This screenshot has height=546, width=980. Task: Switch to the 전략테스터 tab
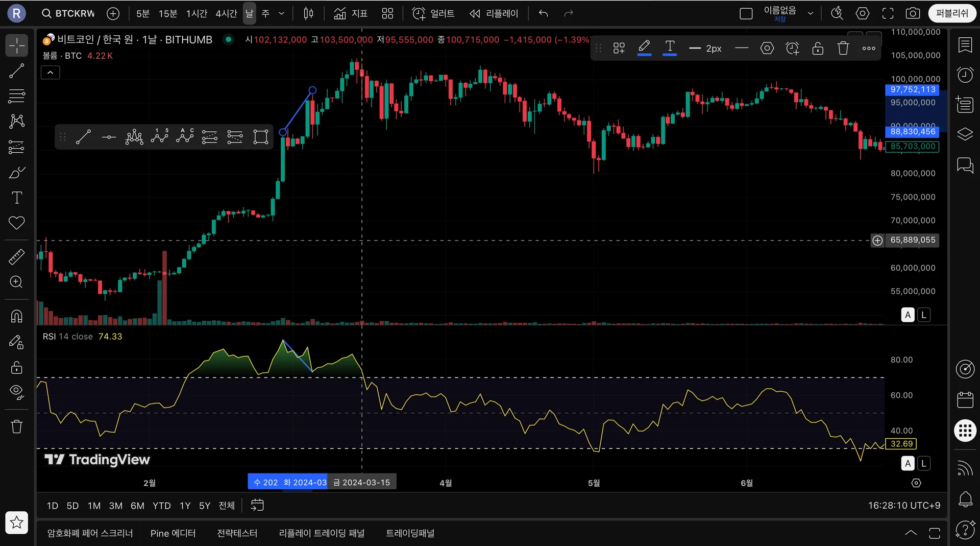[237, 533]
